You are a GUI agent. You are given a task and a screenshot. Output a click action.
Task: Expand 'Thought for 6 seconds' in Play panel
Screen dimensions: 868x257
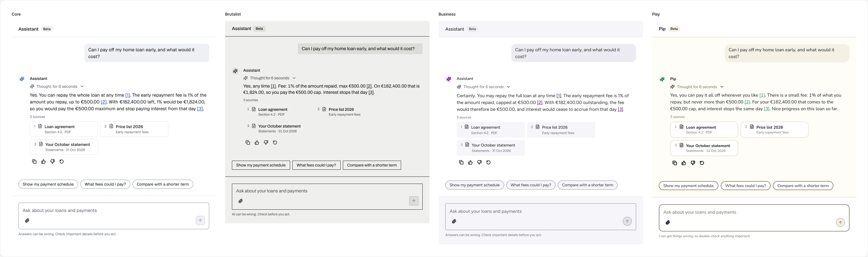(697, 87)
